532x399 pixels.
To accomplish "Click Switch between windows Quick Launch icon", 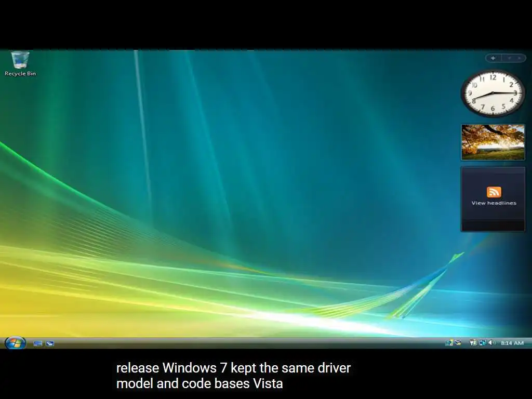I will tap(50, 343).
